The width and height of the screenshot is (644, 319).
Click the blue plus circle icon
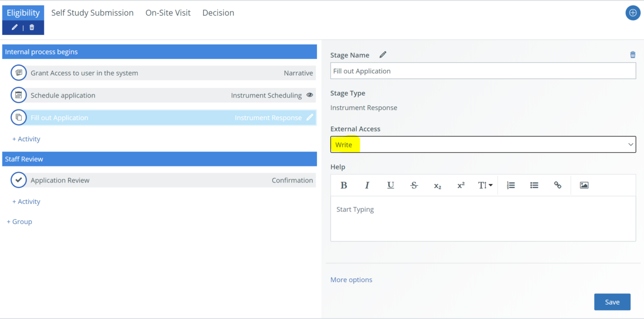(x=632, y=13)
